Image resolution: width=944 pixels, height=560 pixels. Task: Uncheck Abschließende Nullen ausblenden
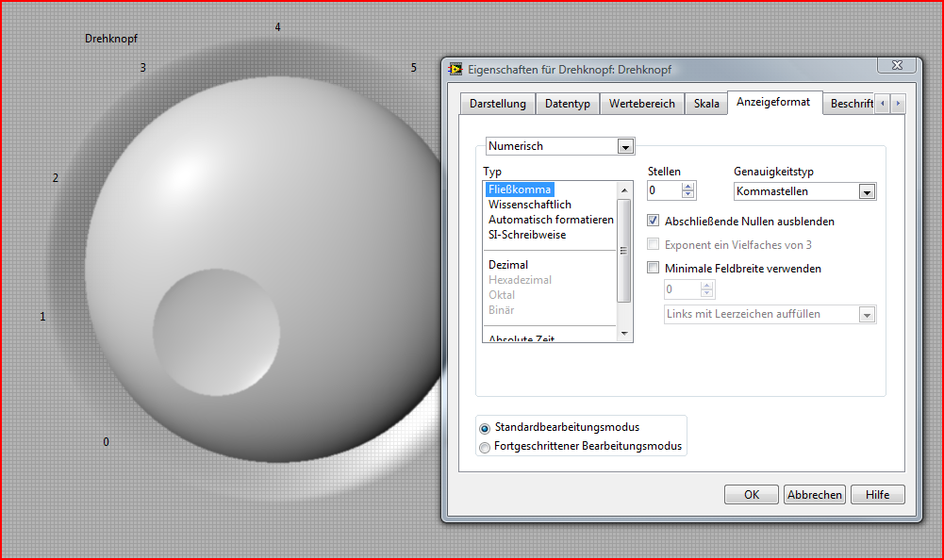coord(654,221)
